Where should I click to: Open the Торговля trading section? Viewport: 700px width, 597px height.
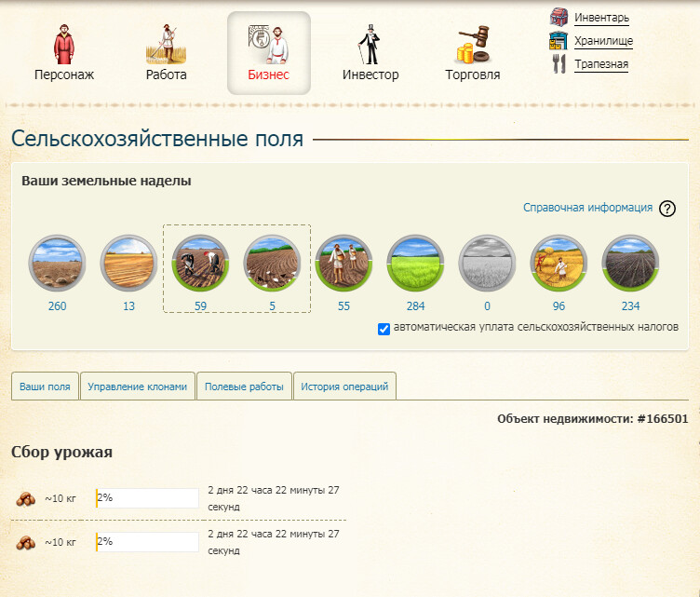tap(472, 53)
